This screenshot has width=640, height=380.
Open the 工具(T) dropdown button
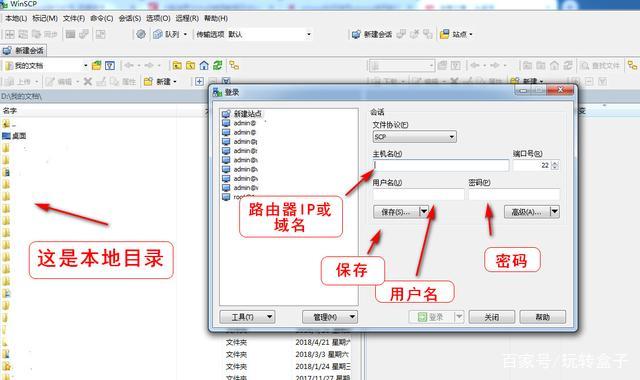[x=247, y=317]
